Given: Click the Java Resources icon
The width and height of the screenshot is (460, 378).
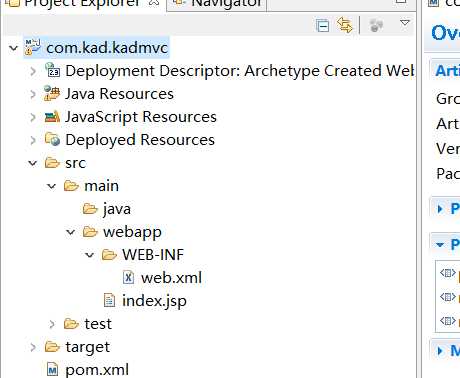Looking at the screenshot, I should [52, 93].
